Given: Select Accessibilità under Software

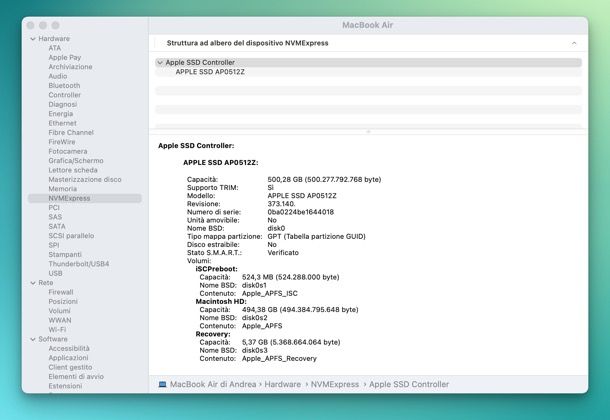Looking at the screenshot, I should pyautogui.click(x=69, y=348).
